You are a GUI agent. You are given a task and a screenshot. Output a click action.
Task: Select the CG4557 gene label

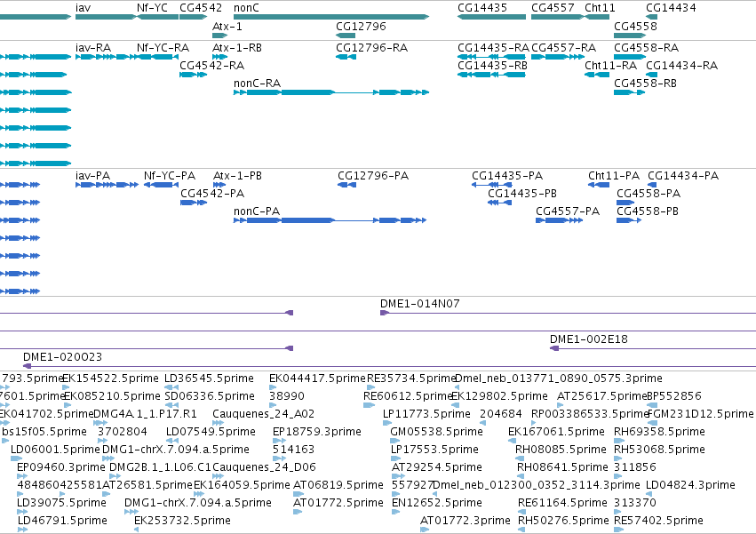(x=553, y=8)
